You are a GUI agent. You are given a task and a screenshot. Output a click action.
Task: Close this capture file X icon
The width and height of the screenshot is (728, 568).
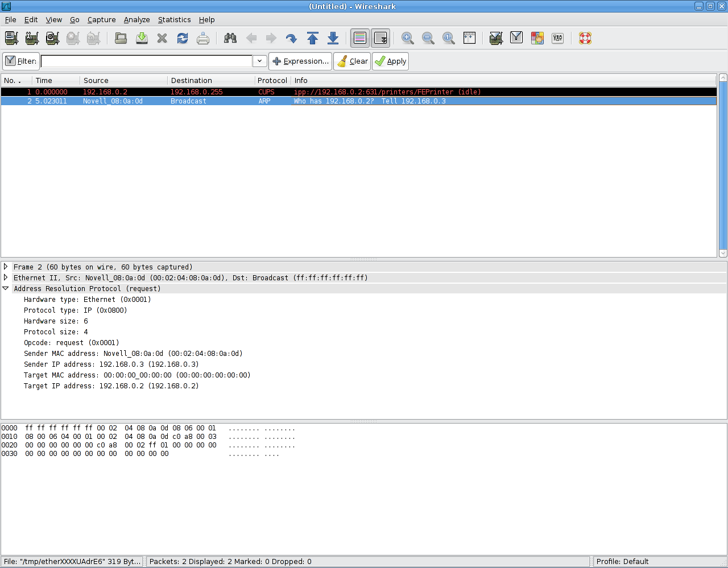click(x=162, y=38)
